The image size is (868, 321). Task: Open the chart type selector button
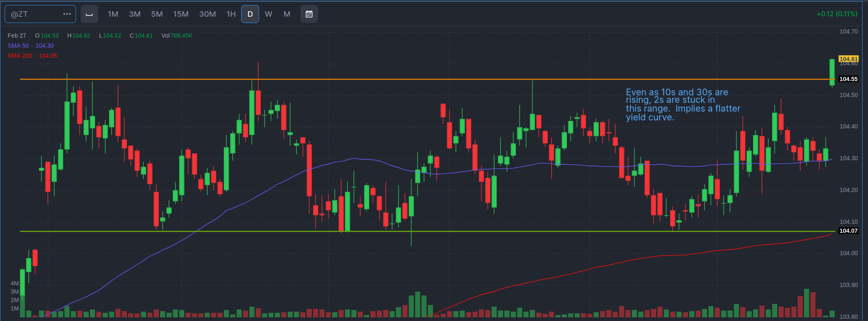pos(89,14)
